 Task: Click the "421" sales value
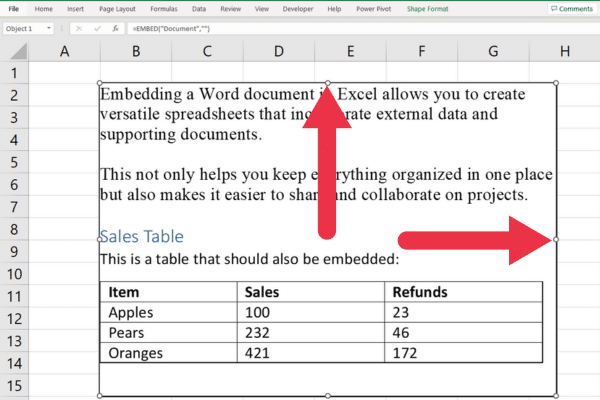pyautogui.click(x=257, y=353)
